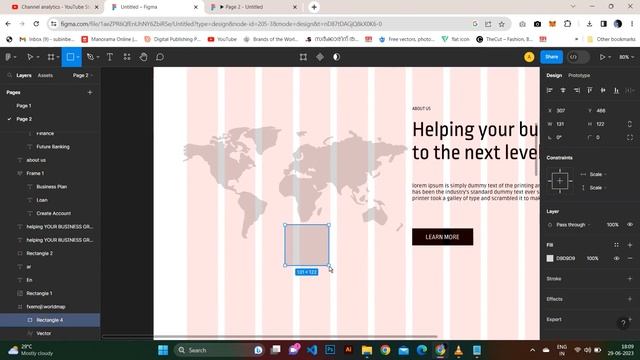Reload the browser page
640x360 pixels.
36,24
